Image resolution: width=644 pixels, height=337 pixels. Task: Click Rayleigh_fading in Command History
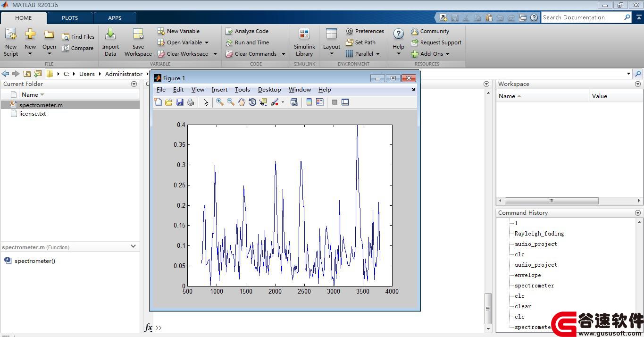[539, 234]
